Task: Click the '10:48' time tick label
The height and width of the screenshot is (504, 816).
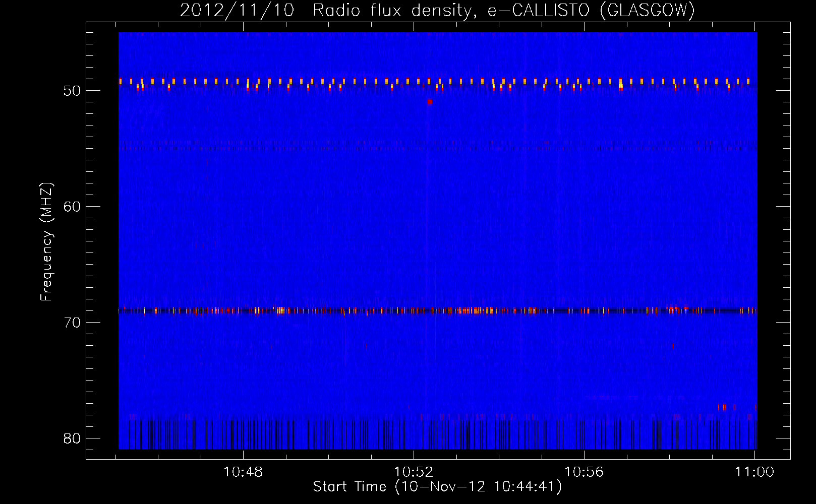Action: pyautogui.click(x=244, y=472)
